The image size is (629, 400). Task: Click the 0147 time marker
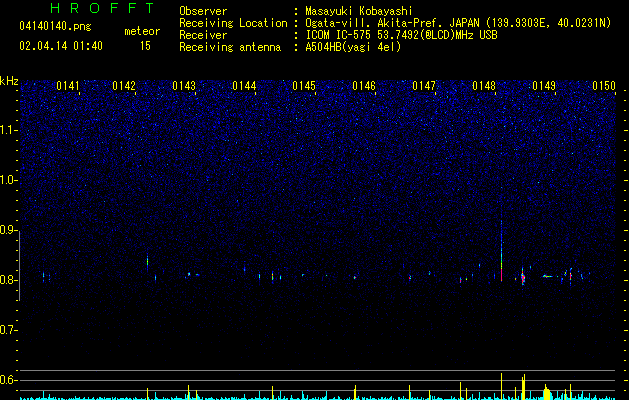click(x=424, y=86)
